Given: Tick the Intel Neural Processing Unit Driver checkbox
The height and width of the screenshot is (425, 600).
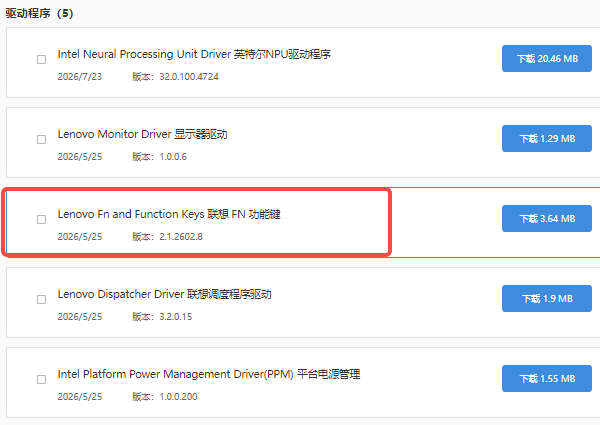Looking at the screenshot, I should (41, 59).
